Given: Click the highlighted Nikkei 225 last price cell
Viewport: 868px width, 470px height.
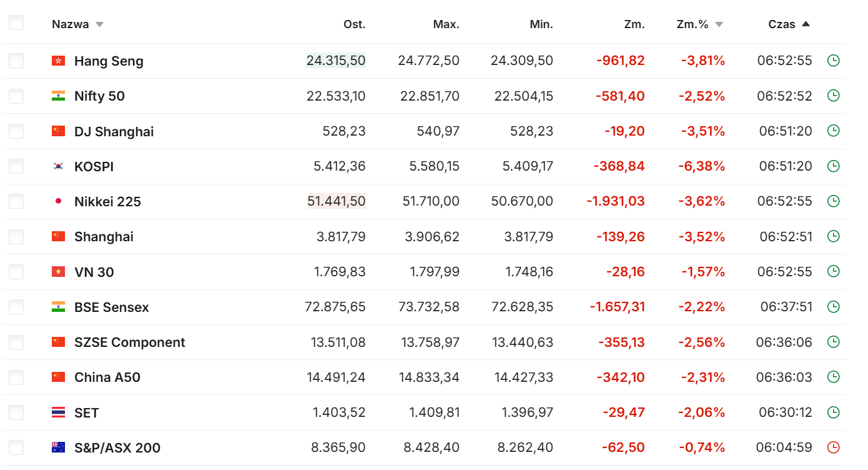Looking at the screenshot, I should click(336, 201).
